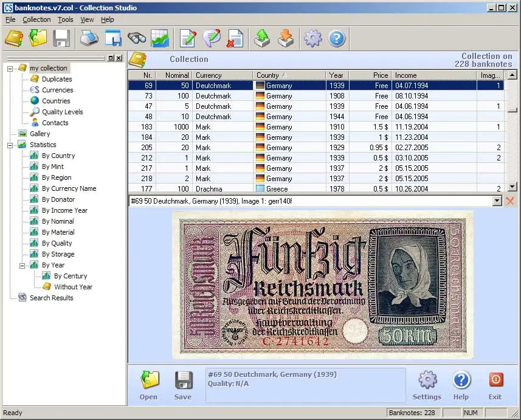Image resolution: width=521 pixels, height=420 pixels.
Task: Click the bottom Settings button
Action: [x=427, y=385]
